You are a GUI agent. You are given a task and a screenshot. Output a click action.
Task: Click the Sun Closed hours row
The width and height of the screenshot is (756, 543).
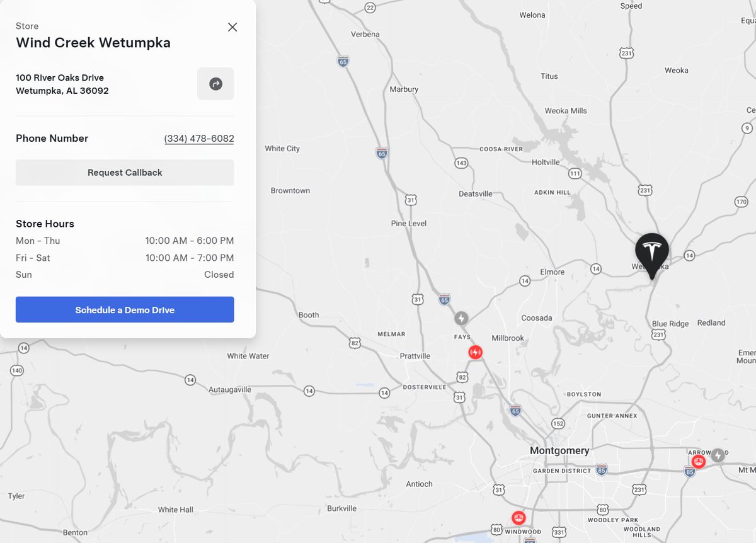(x=125, y=275)
